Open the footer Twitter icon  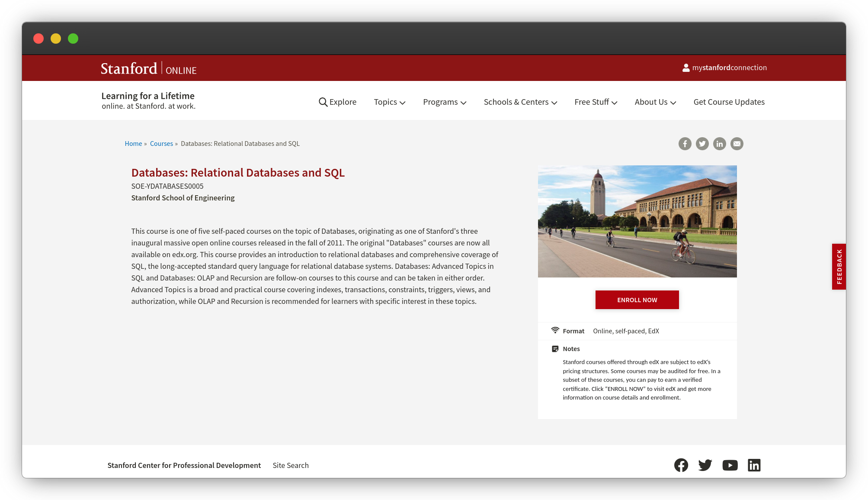pyautogui.click(x=705, y=465)
